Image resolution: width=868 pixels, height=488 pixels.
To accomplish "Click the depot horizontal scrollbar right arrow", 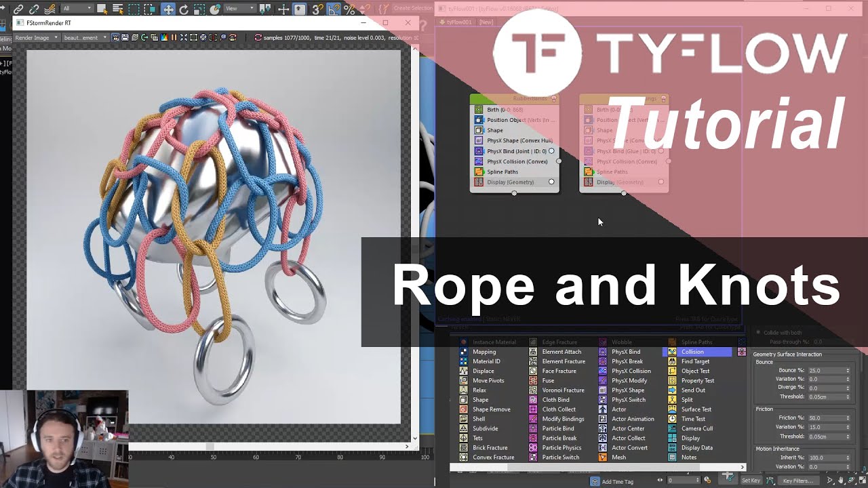I will (742, 467).
